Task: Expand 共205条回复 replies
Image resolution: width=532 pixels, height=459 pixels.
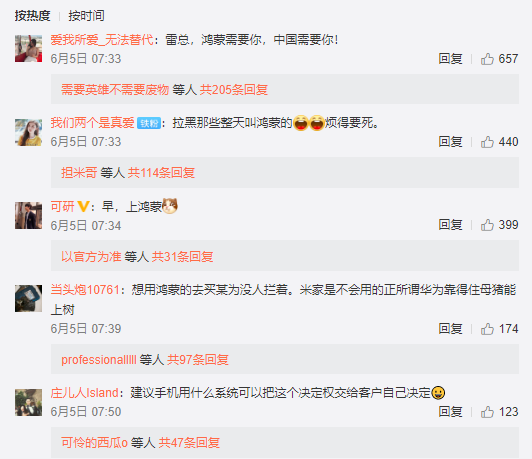Action: tap(234, 90)
